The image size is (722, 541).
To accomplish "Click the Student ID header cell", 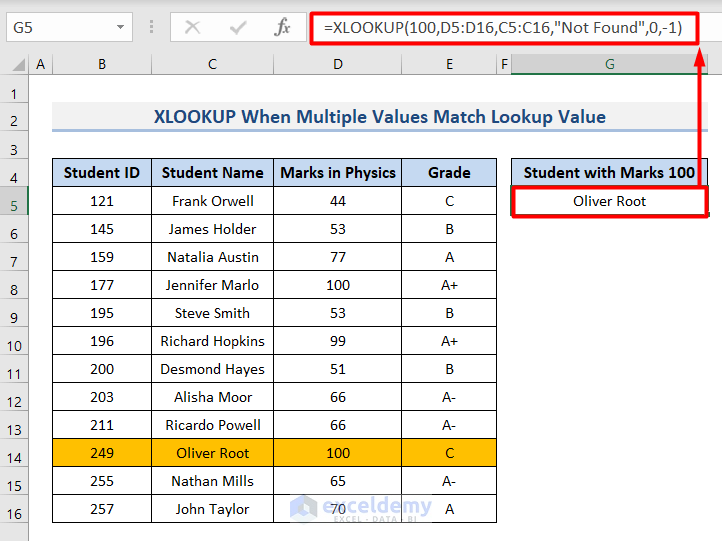I will click(x=102, y=173).
